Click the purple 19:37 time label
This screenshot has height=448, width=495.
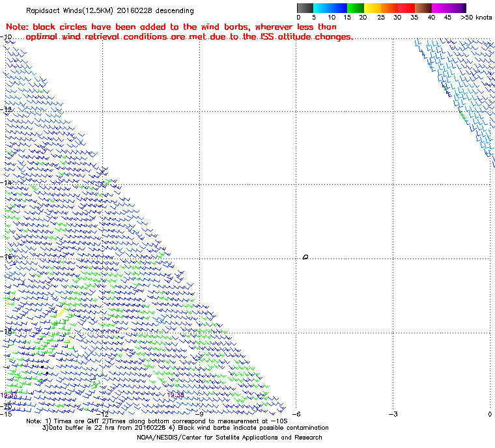tap(8, 395)
